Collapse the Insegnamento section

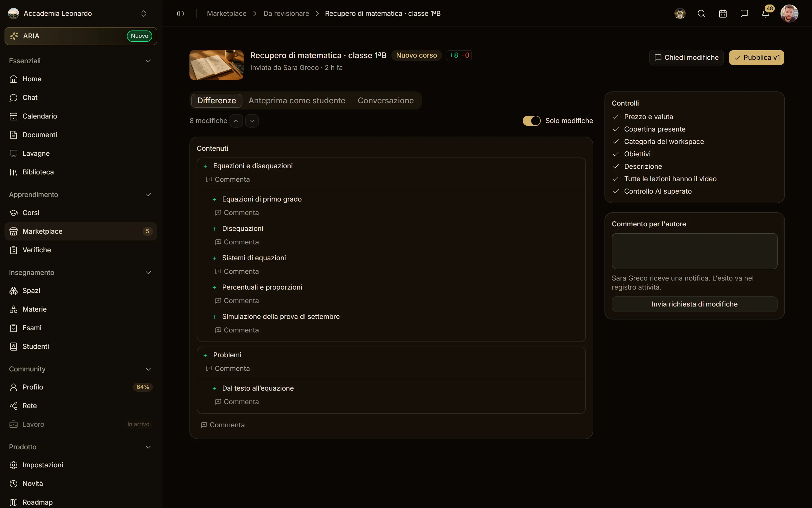click(x=148, y=272)
